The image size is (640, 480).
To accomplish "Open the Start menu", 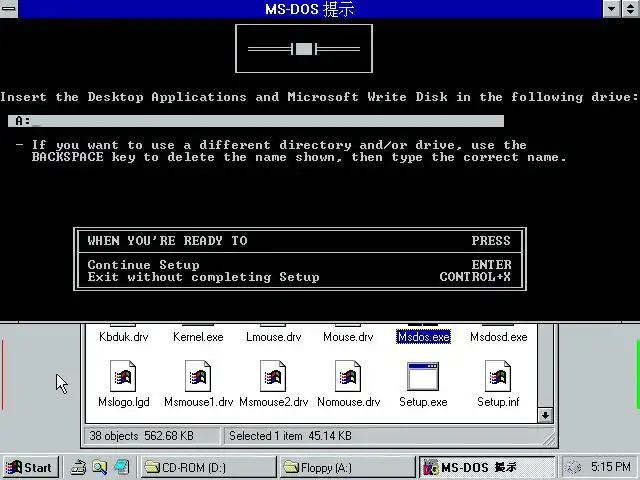I will [x=31, y=467].
